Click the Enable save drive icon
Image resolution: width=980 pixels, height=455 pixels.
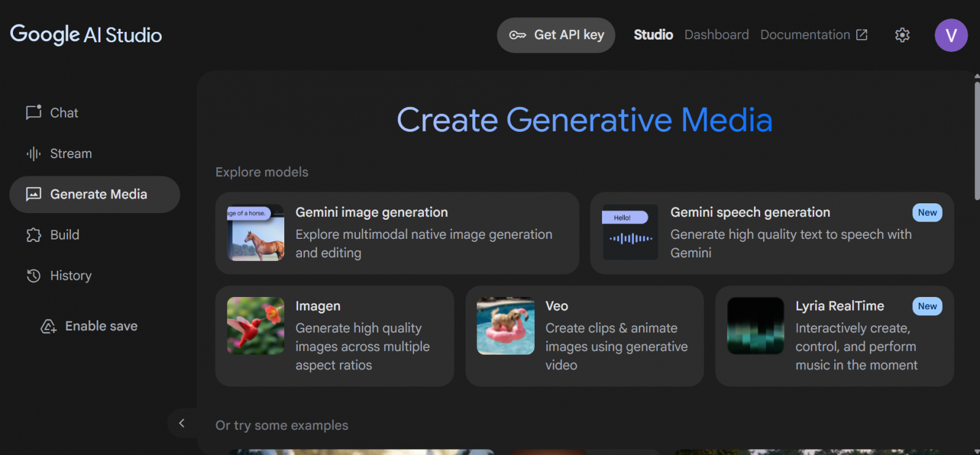coord(48,326)
